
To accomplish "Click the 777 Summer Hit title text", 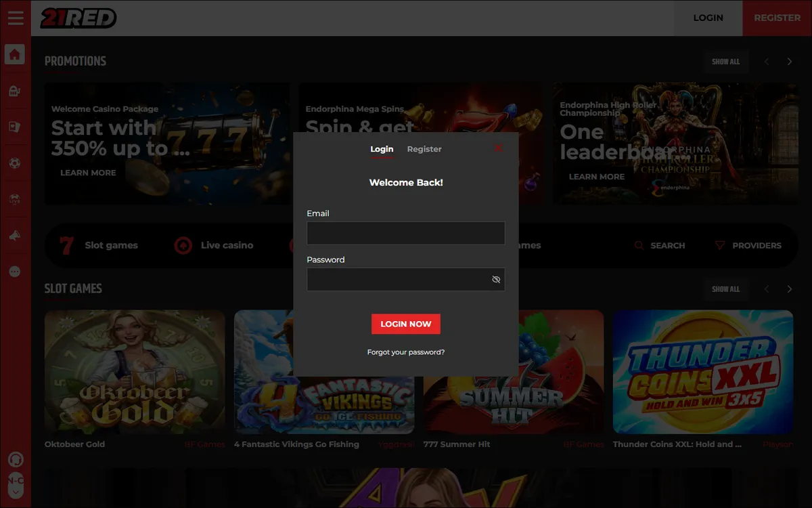I will [457, 444].
